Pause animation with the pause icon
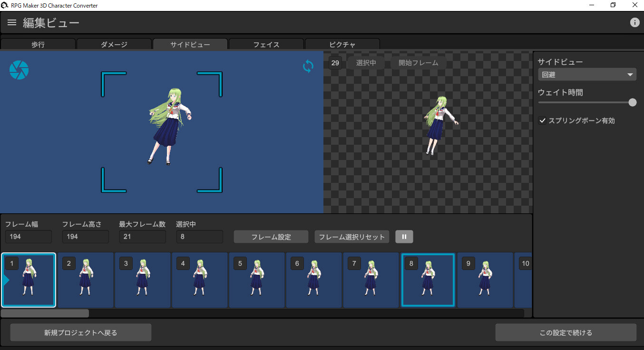644x350 pixels. (404, 237)
